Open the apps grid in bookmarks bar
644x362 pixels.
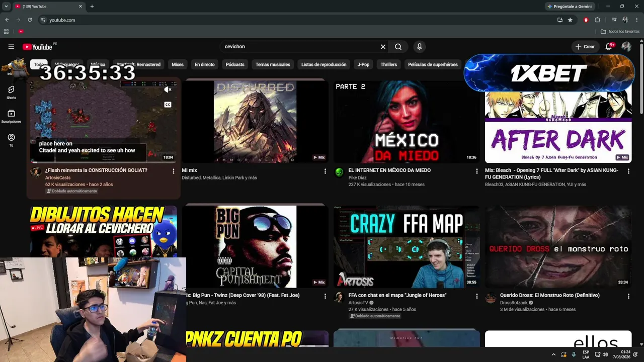point(6,32)
